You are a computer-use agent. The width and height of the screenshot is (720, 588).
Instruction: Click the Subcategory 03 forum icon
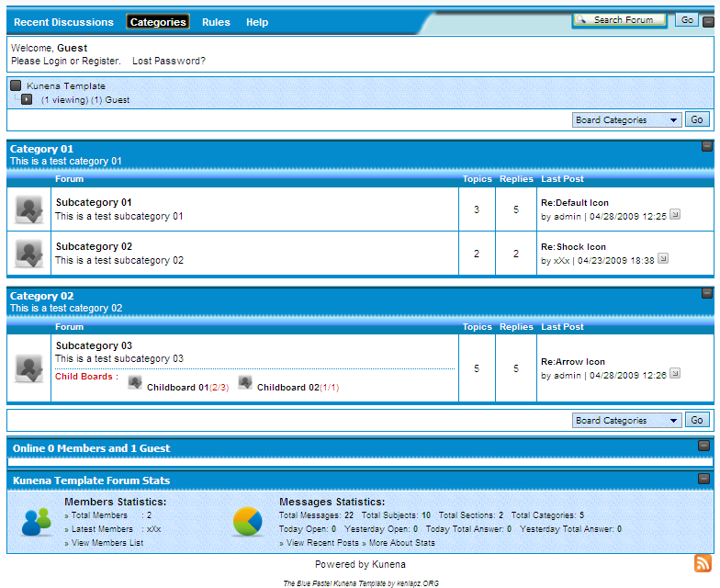29,368
